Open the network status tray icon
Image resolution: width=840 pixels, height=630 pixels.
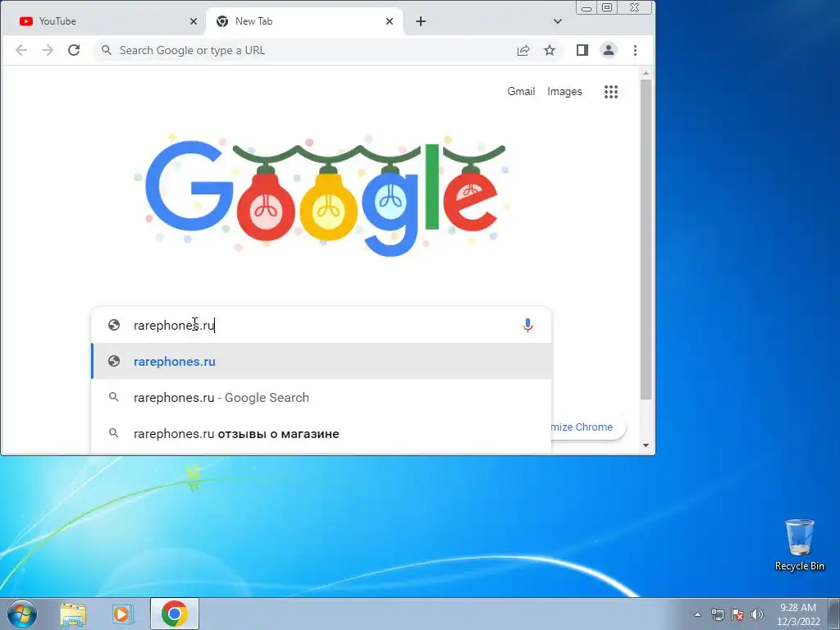coord(717,615)
